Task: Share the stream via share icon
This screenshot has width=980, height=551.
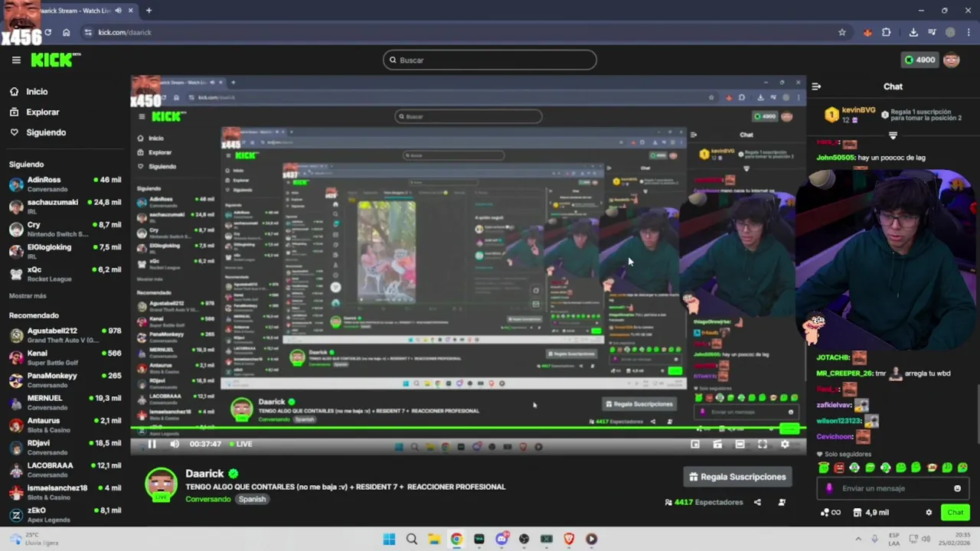Action: coord(757,502)
